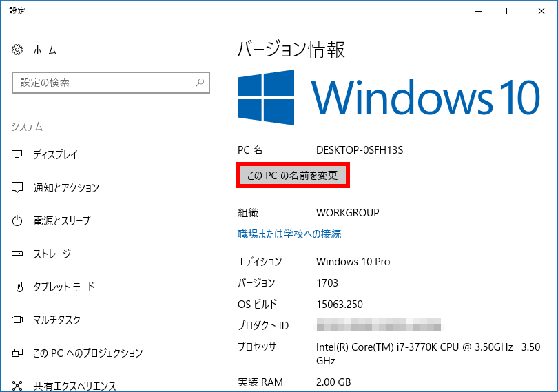Open 共有エクスペリエンス settings
The image size is (558, 392).
(74, 386)
